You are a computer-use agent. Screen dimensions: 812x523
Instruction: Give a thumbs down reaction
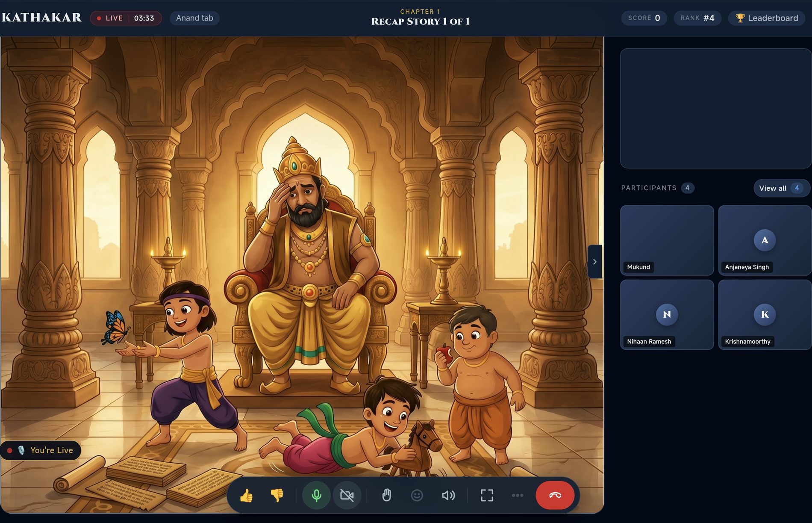[277, 495]
